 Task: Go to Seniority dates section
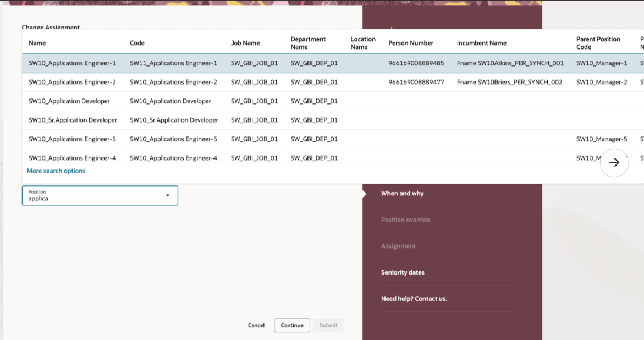point(403,272)
